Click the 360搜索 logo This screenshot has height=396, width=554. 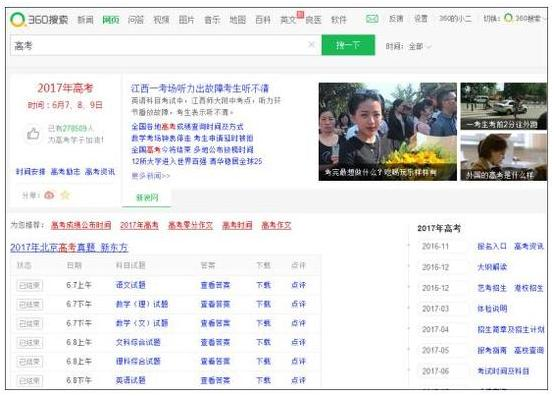tap(39, 19)
